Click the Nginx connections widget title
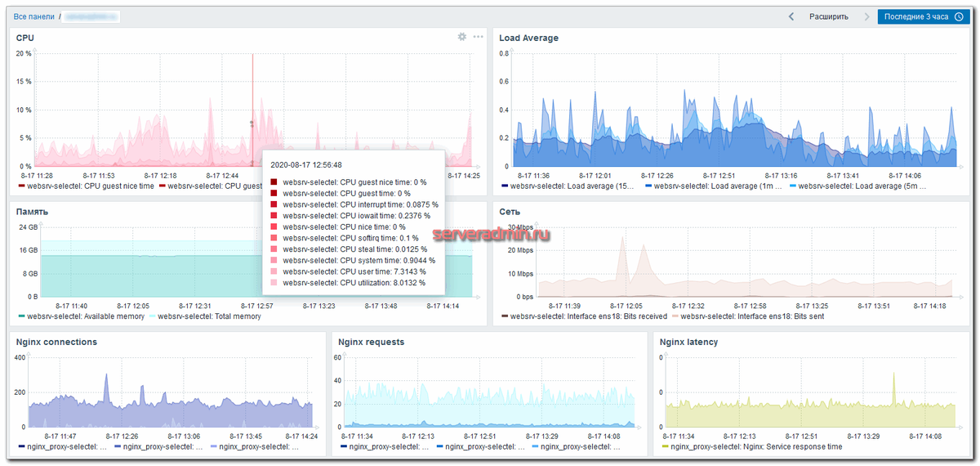Image resolution: width=980 pixels, height=466 pixels. pos(56,342)
